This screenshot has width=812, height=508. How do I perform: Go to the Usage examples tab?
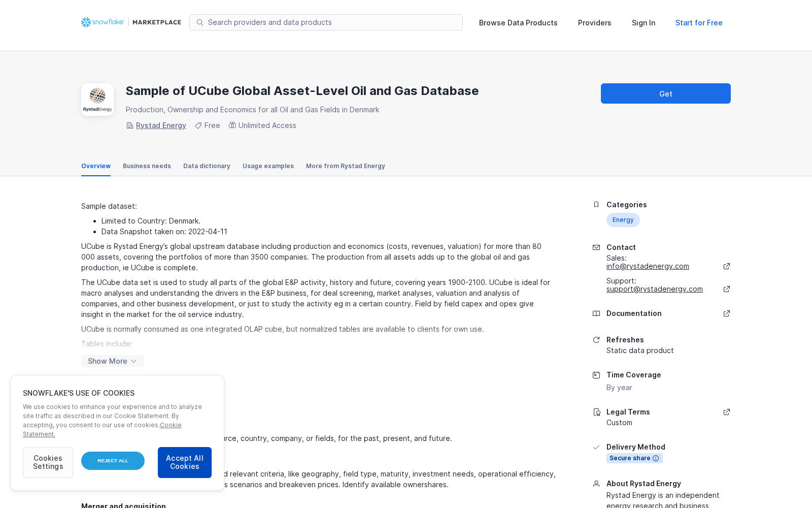tap(268, 166)
